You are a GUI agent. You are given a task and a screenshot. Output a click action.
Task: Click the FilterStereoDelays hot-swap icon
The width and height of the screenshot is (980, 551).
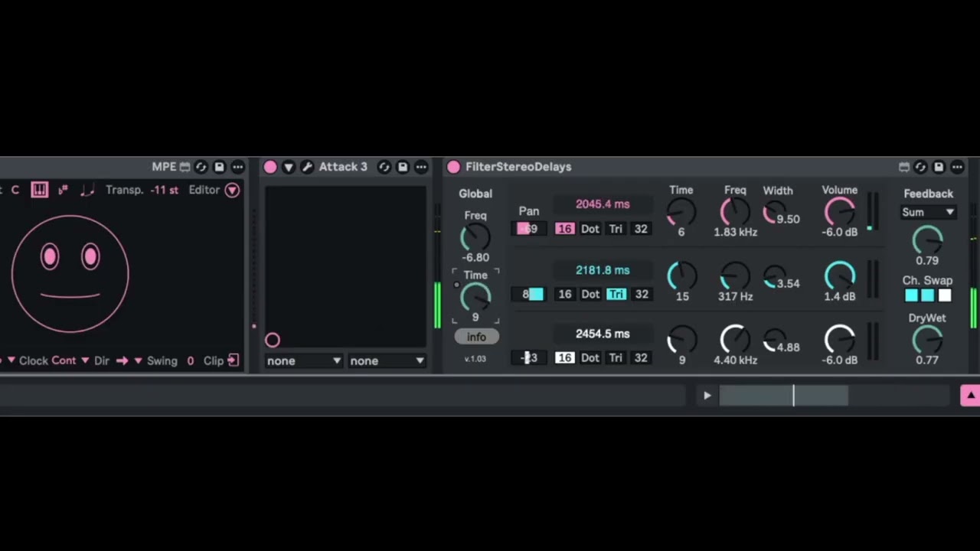click(921, 167)
